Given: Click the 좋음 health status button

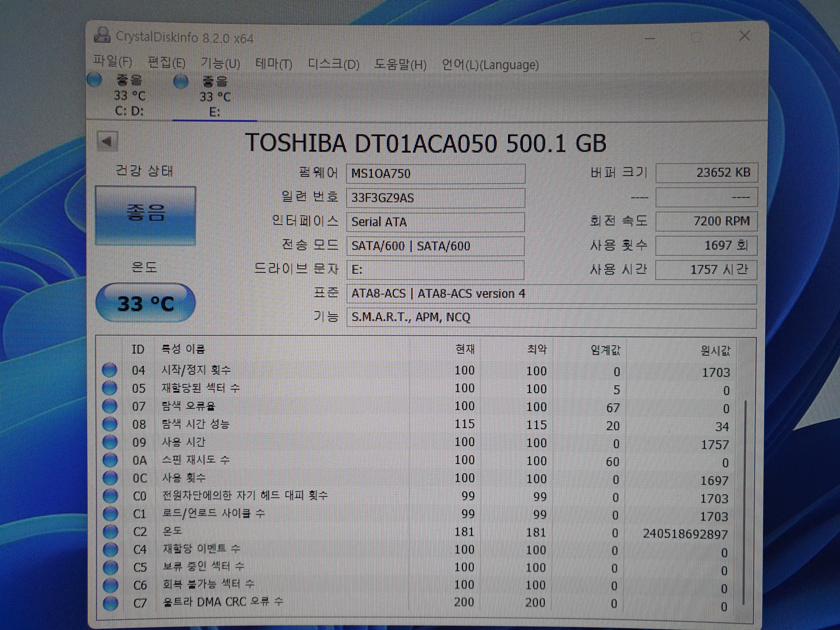Looking at the screenshot, I should (x=145, y=216).
